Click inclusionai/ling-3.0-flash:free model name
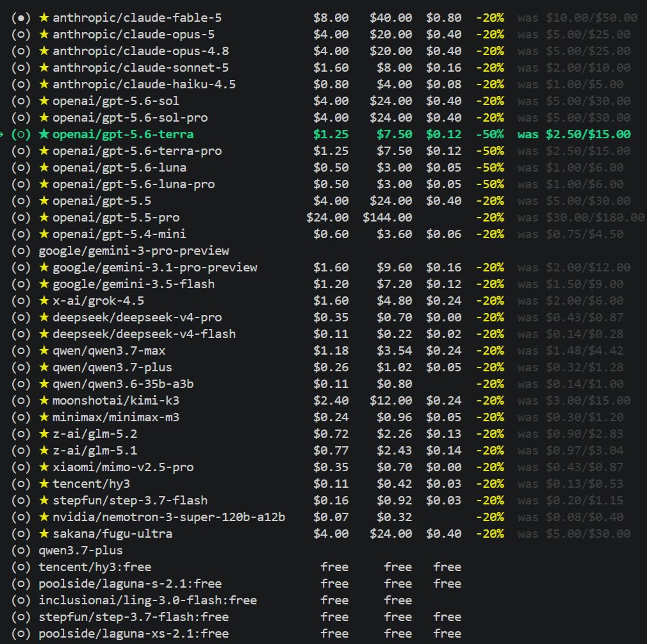The height and width of the screenshot is (644, 647). 148,600
